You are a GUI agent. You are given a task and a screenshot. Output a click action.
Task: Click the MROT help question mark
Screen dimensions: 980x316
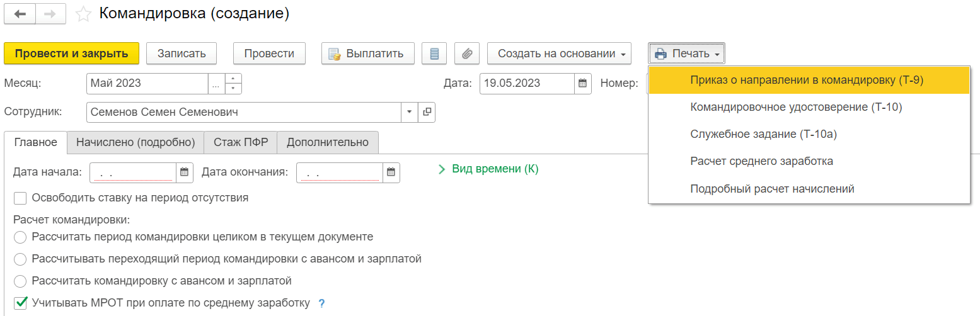point(321,303)
